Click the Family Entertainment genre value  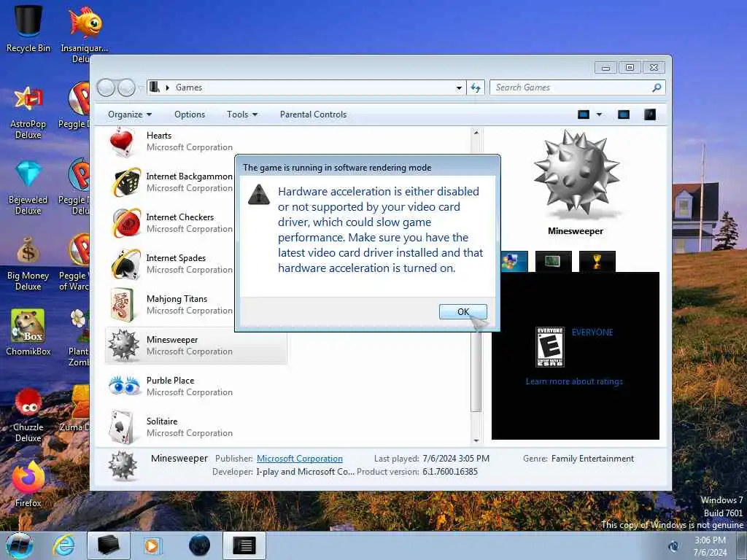(x=592, y=459)
